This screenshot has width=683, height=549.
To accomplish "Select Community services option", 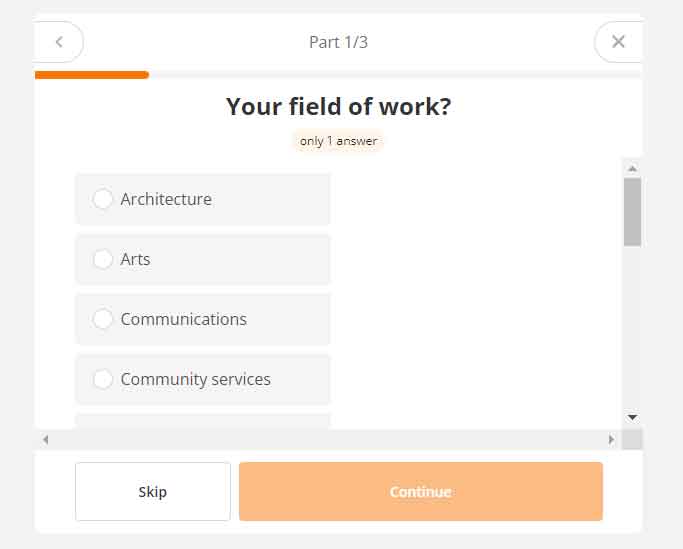I will point(103,379).
